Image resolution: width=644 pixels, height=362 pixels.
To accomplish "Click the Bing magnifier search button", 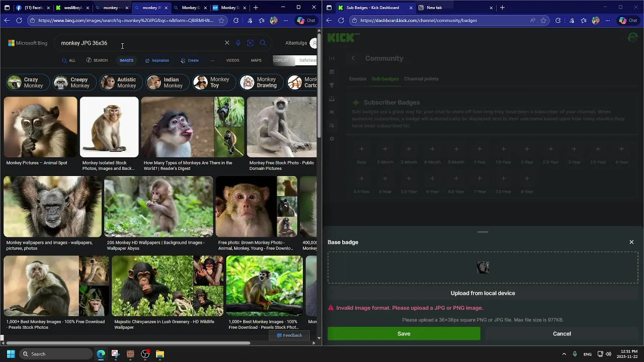I will click(263, 43).
